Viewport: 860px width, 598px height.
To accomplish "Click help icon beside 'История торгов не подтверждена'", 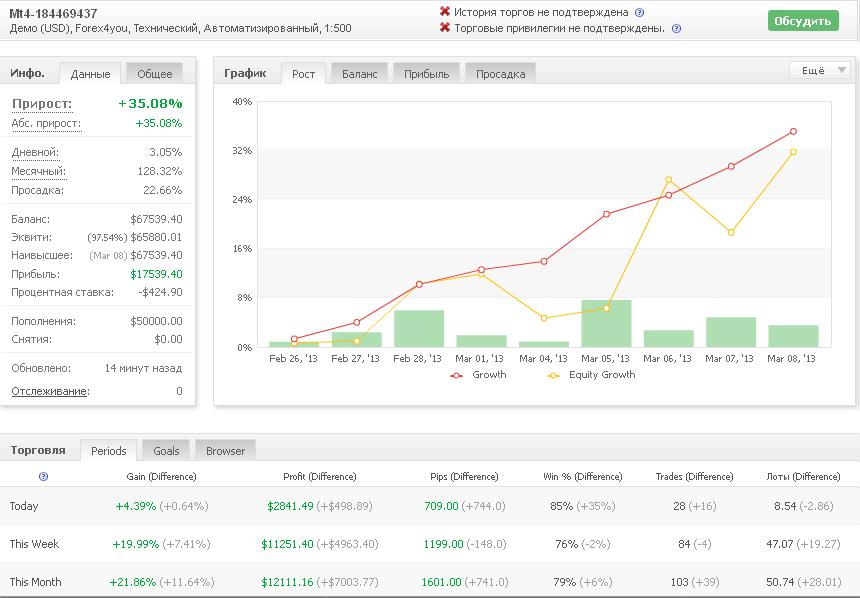I will click(x=639, y=12).
